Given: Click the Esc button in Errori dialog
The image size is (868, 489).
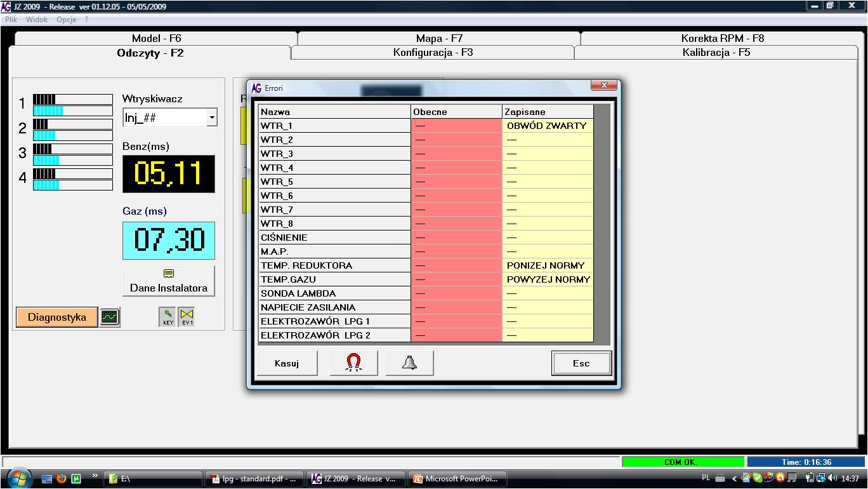Looking at the screenshot, I should (x=581, y=363).
